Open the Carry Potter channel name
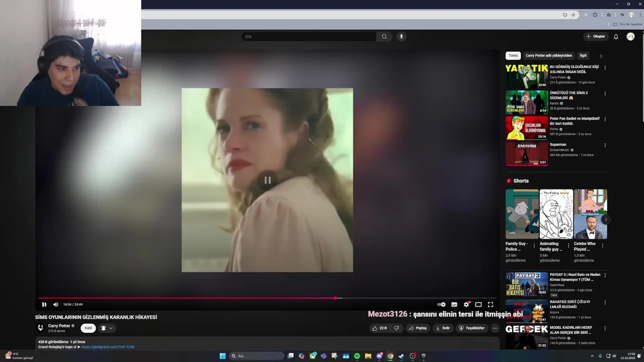644x362 pixels. pyautogui.click(x=59, y=326)
